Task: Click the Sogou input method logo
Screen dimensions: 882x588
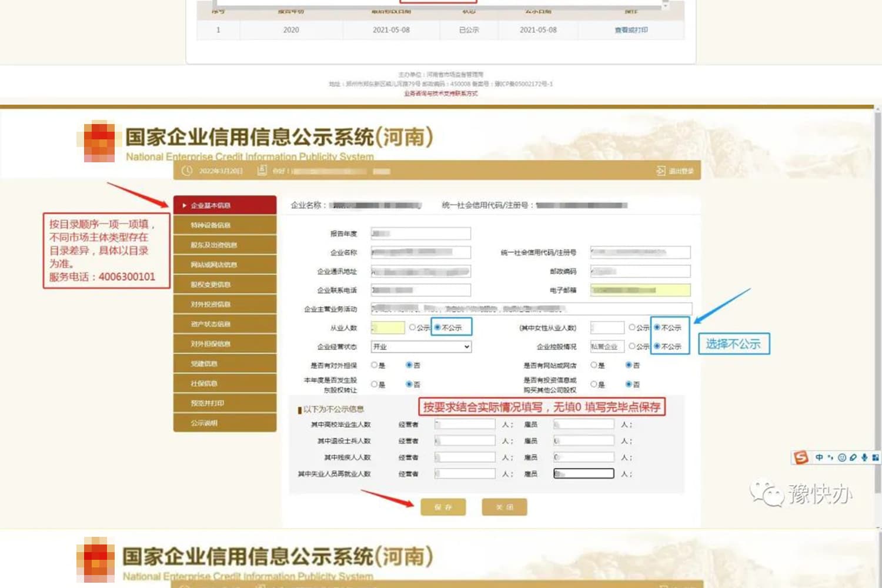Action: (801, 457)
